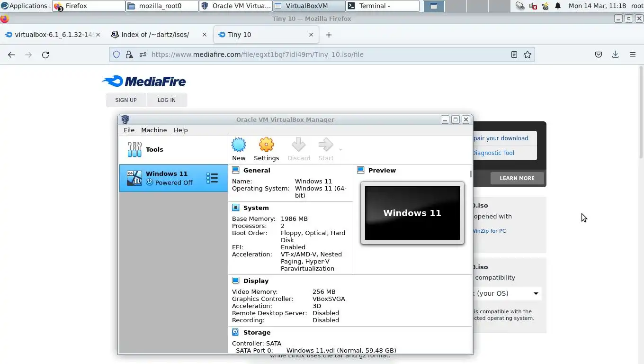Click the MediaFire logo
Image resolution: width=644 pixels, height=364 pixels.
144,81
